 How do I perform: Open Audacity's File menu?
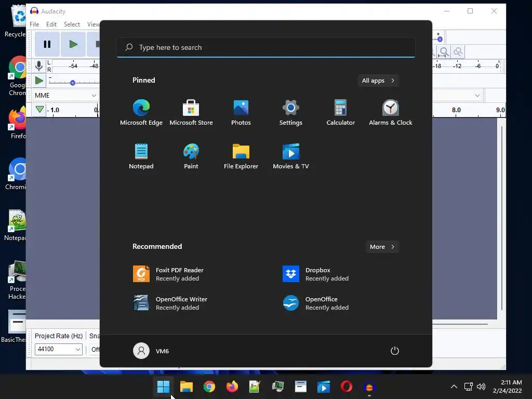click(x=34, y=24)
